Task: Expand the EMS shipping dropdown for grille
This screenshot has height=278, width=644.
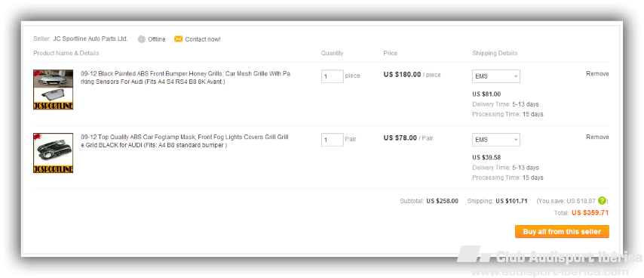Action: [496, 76]
